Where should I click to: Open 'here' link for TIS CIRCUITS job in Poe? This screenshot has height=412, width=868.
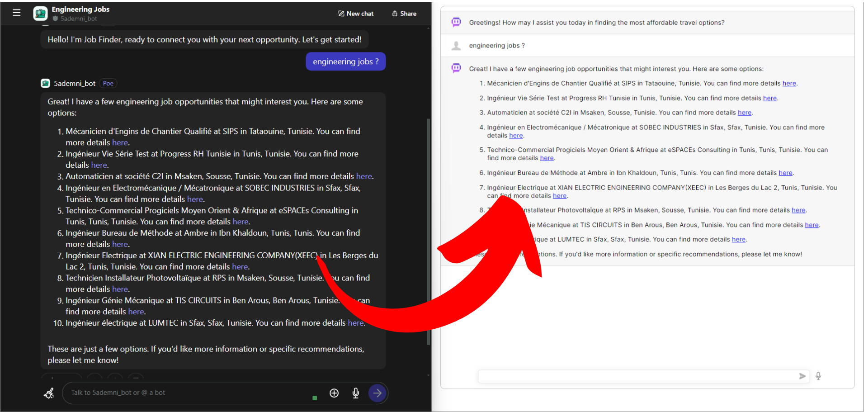[x=136, y=312]
